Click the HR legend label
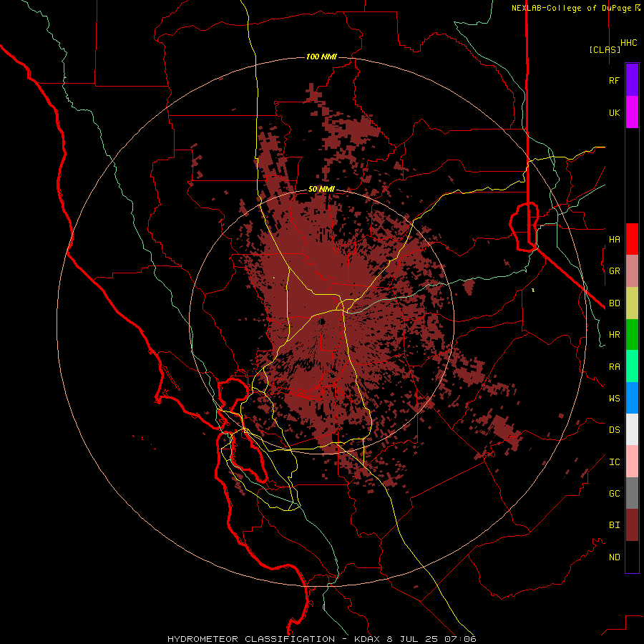This screenshot has height=644, width=644. [614, 335]
